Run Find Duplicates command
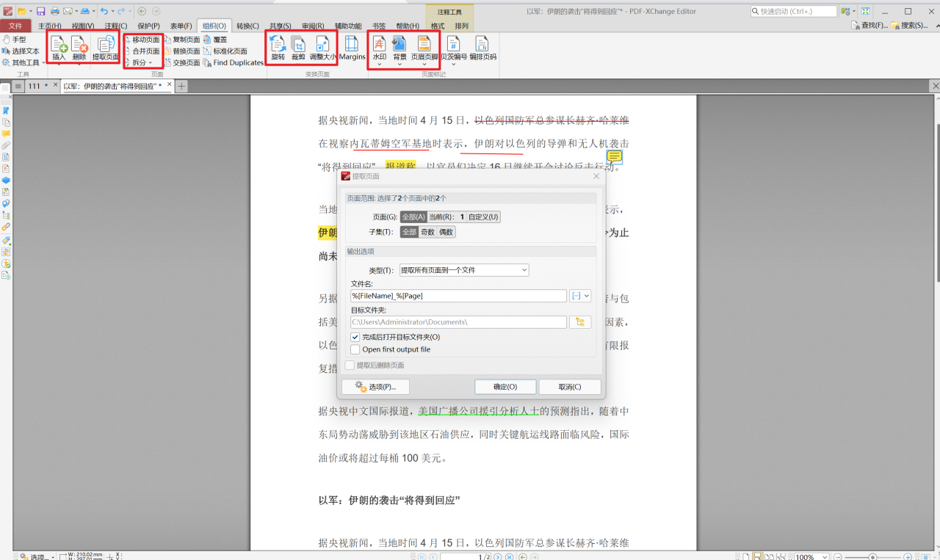Viewport: 940px width, 560px height. [234, 63]
